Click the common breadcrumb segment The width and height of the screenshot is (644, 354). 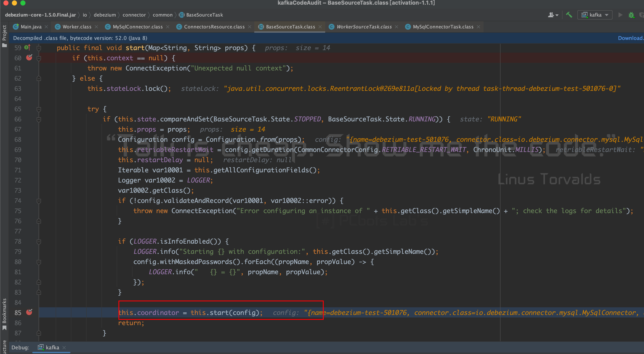[163, 15]
